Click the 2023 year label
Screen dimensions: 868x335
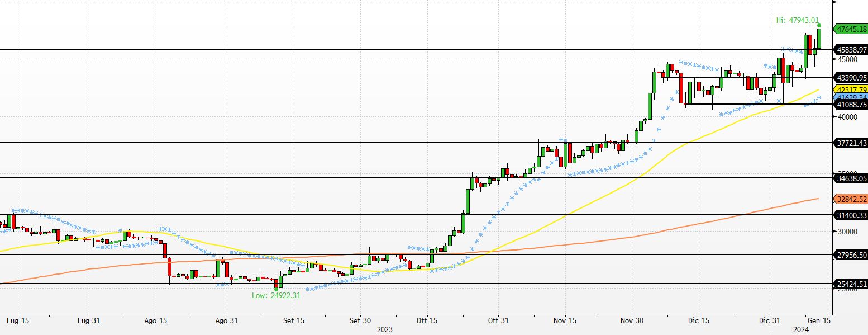(x=384, y=329)
